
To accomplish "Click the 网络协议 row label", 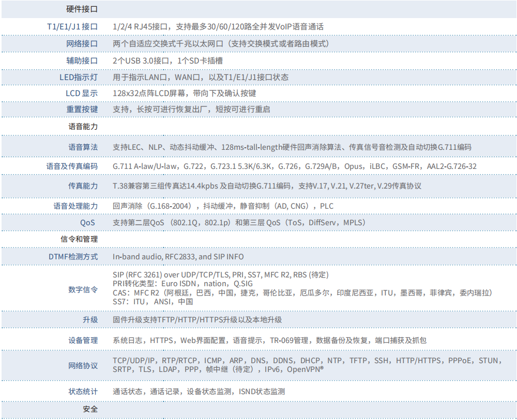I will pos(83,366).
